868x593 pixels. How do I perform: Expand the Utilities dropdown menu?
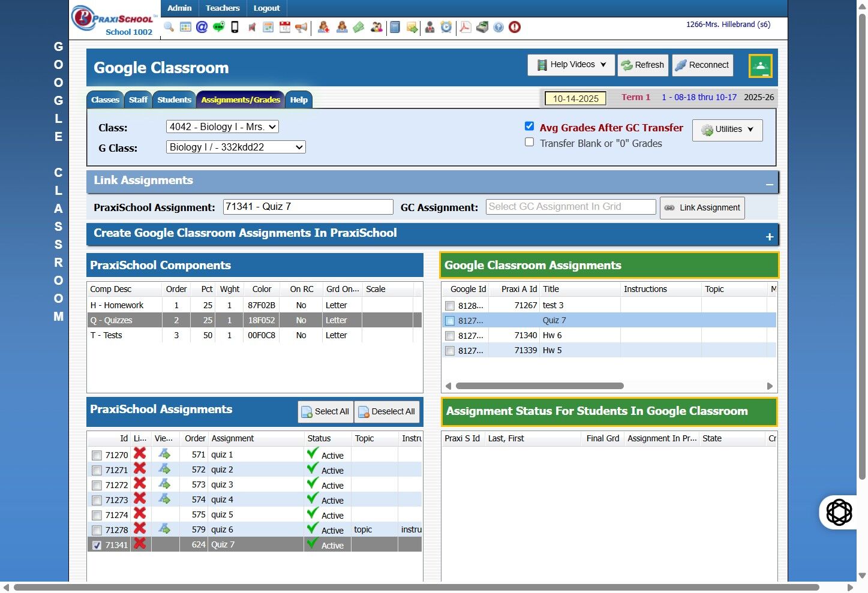coord(727,130)
